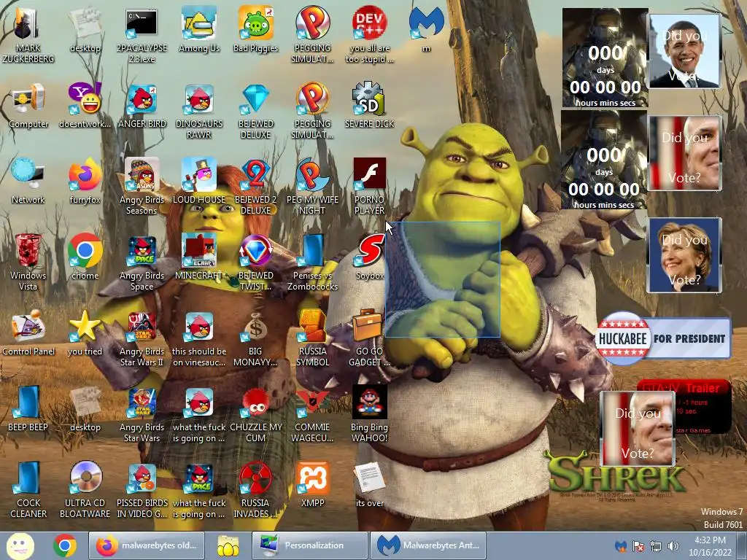This screenshot has height=560, width=747.
Task: Click the Dev-C++ 'you all are too stupid' icon
Action: pos(369,35)
